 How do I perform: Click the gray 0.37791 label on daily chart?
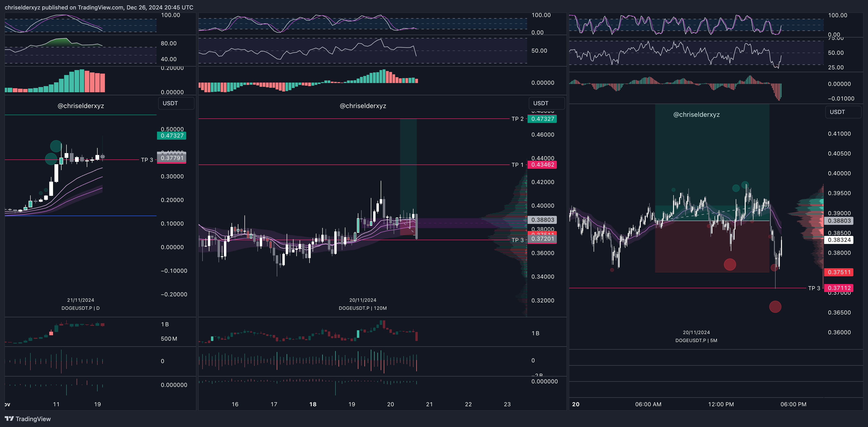pyautogui.click(x=172, y=158)
